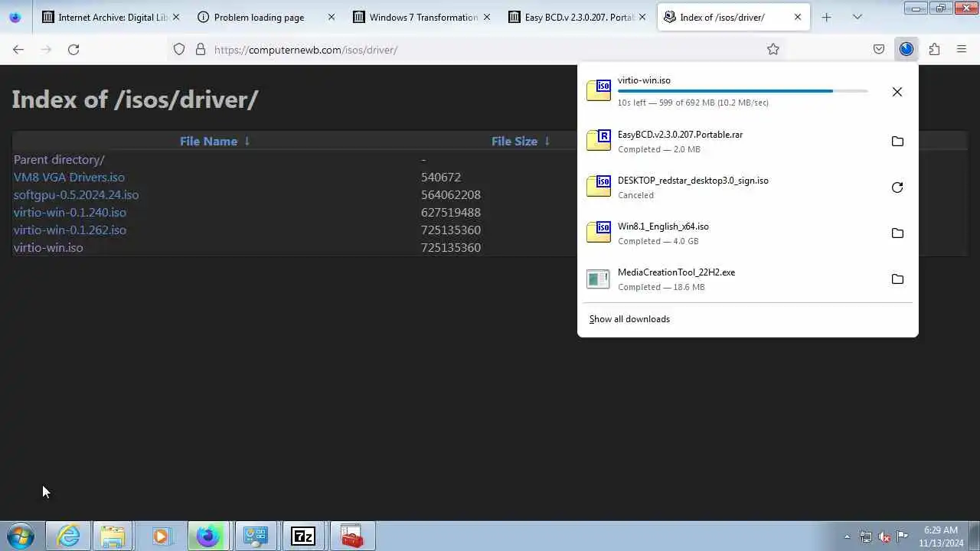Screen dimensions: 980x551
Task: Show hidden system tray icons
Action: point(847,536)
